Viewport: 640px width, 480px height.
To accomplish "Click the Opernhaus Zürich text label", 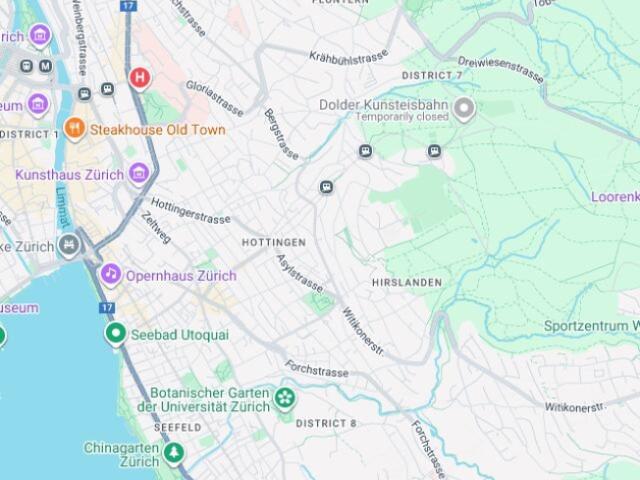I will [181, 276].
